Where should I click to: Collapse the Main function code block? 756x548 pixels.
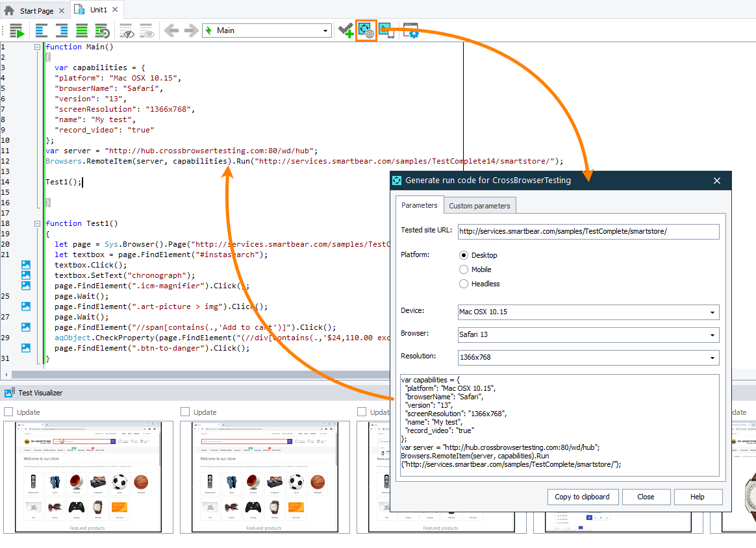pyautogui.click(x=37, y=47)
